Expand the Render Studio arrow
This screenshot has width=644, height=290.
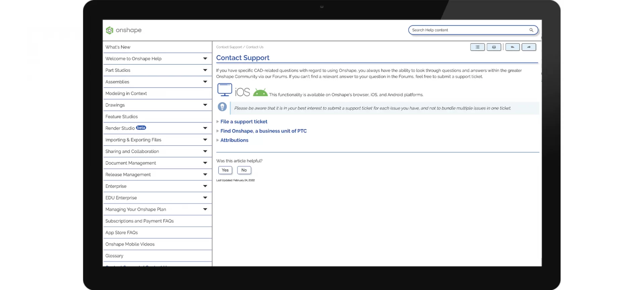pos(205,128)
